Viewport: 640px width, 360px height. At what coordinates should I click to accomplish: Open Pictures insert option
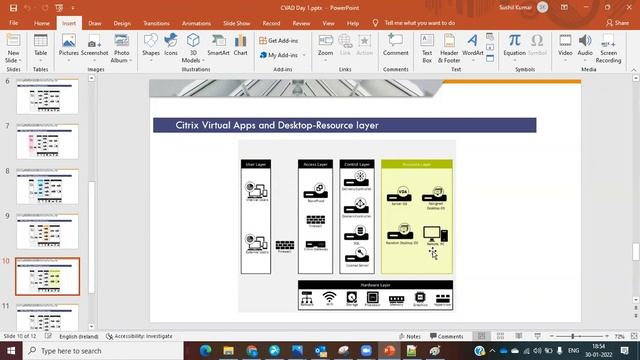(x=69, y=48)
